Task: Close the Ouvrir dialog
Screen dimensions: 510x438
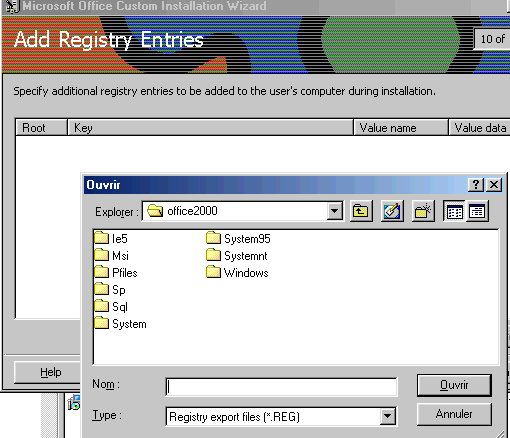Action: (x=494, y=184)
